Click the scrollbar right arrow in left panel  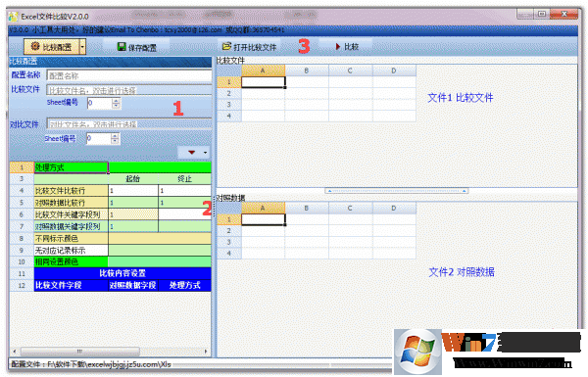(x=206, y=352)
